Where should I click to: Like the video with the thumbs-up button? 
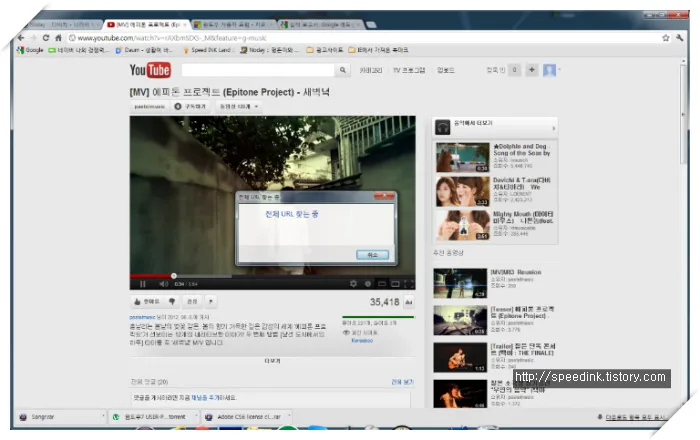pyautogui.click(x=146, y=302)
